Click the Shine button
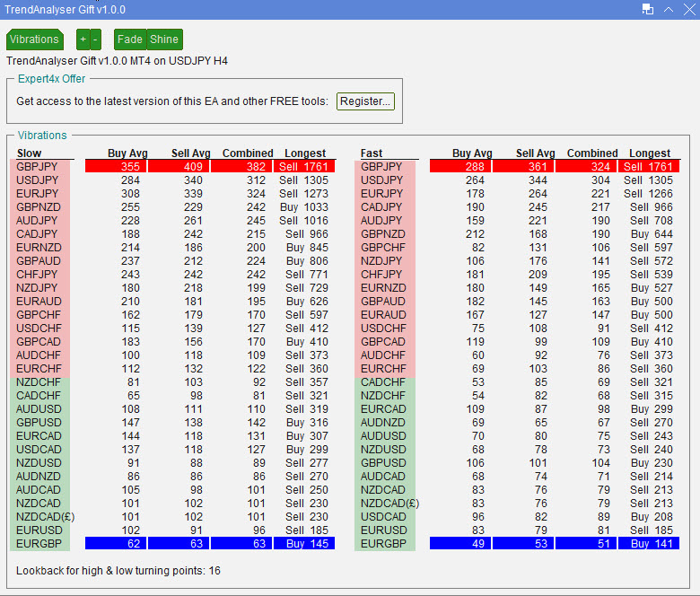This screenshot has height=596, width=700. 164,39
